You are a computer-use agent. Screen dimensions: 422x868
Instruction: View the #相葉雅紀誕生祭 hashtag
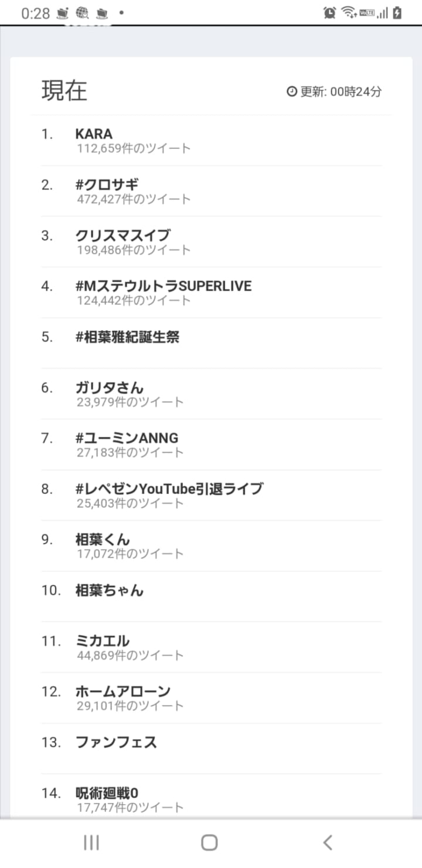click(127, 337)
